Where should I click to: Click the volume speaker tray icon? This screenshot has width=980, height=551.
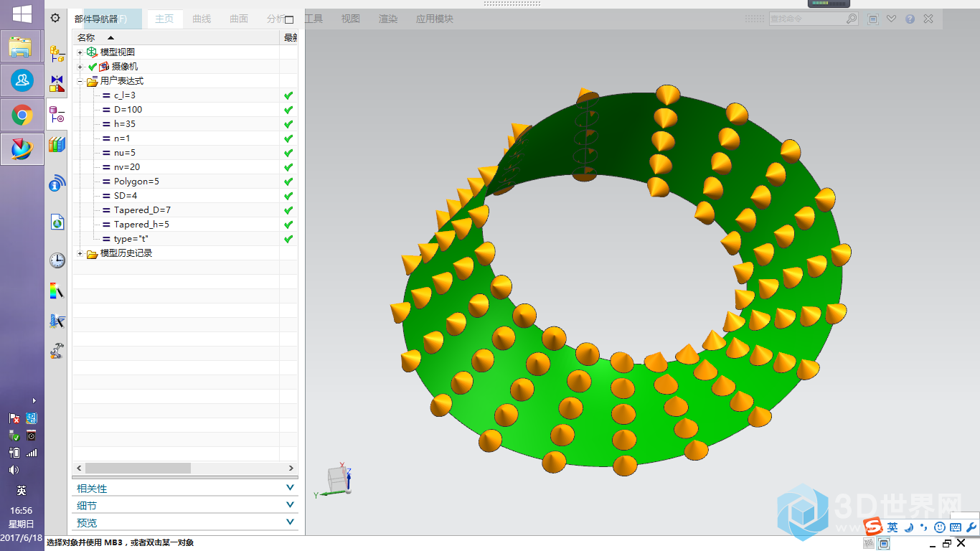[x=14, y=470]
